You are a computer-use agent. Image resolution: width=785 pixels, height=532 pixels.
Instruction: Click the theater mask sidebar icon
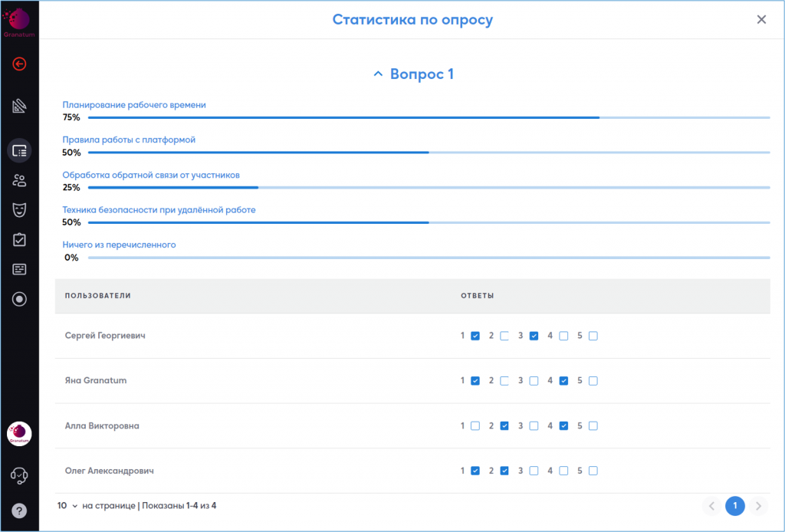(19, 210)
